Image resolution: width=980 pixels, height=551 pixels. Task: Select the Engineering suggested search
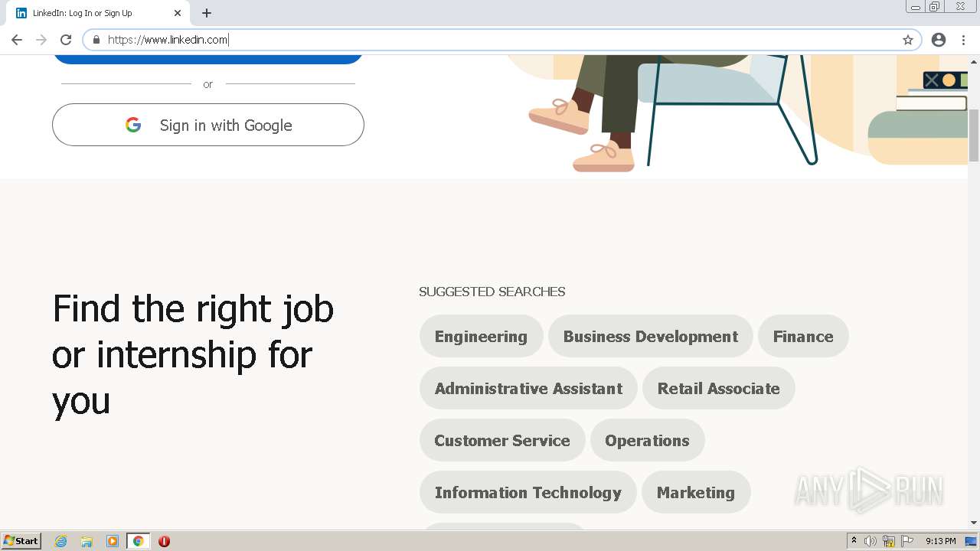pos(481,337)
